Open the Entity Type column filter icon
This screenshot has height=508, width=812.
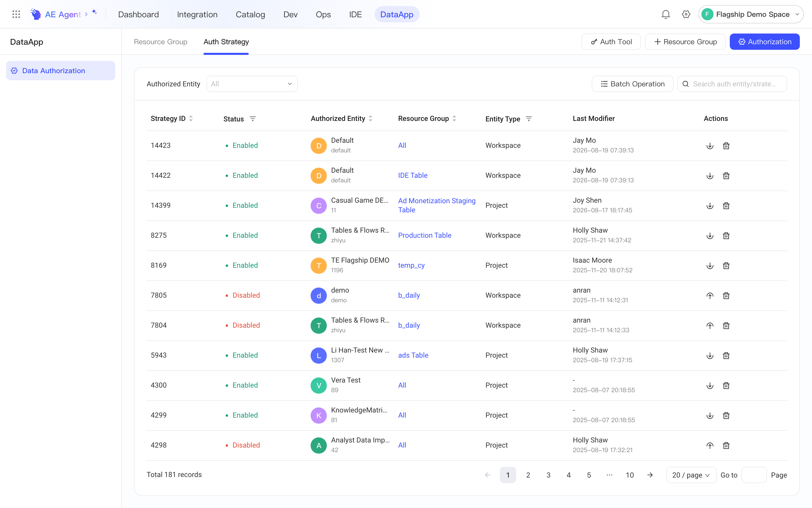click(x=529, y=119)
